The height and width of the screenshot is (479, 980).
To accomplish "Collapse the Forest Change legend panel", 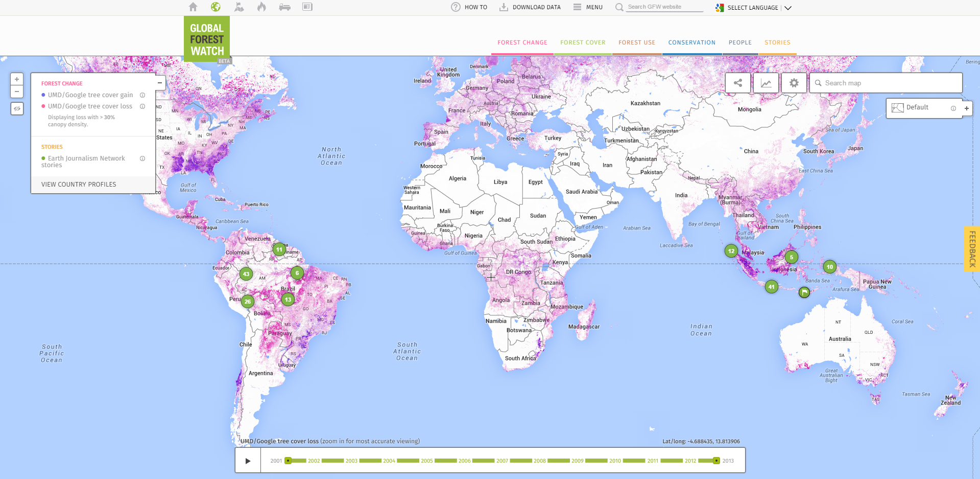I will [x=159, y=82].
